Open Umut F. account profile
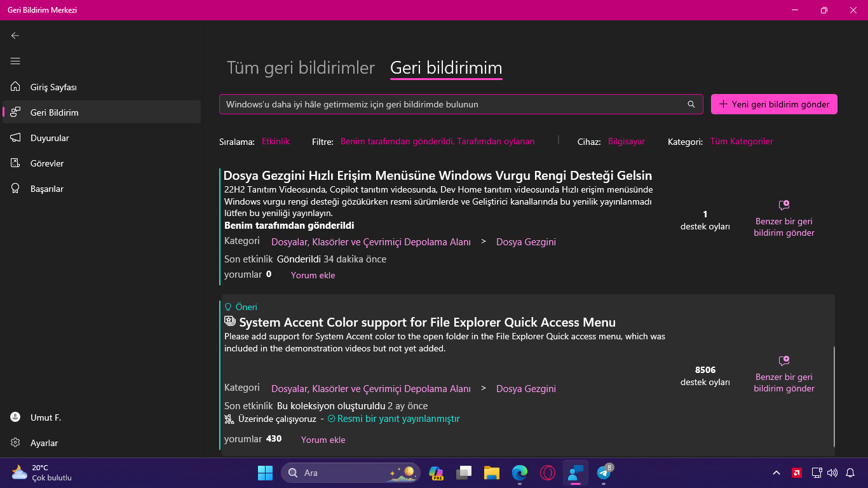 coord(102,417)
